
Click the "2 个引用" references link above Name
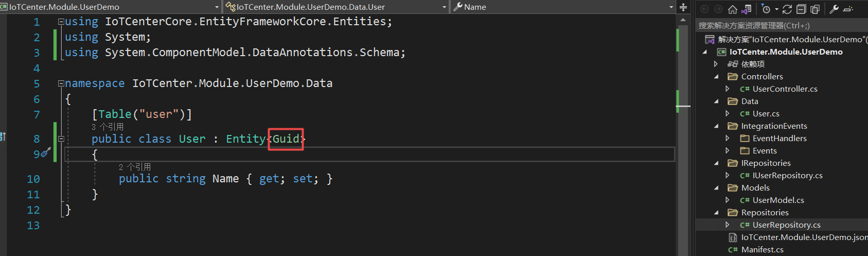click(x=135, y=167)
